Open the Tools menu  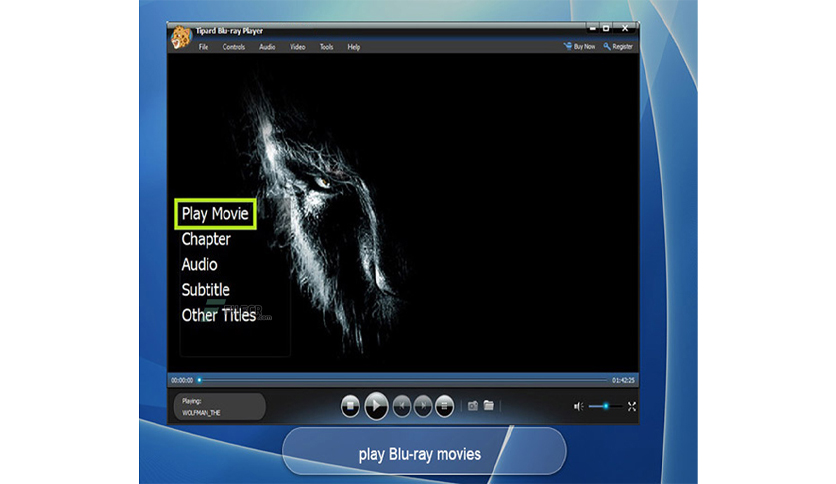click(326, 47)
